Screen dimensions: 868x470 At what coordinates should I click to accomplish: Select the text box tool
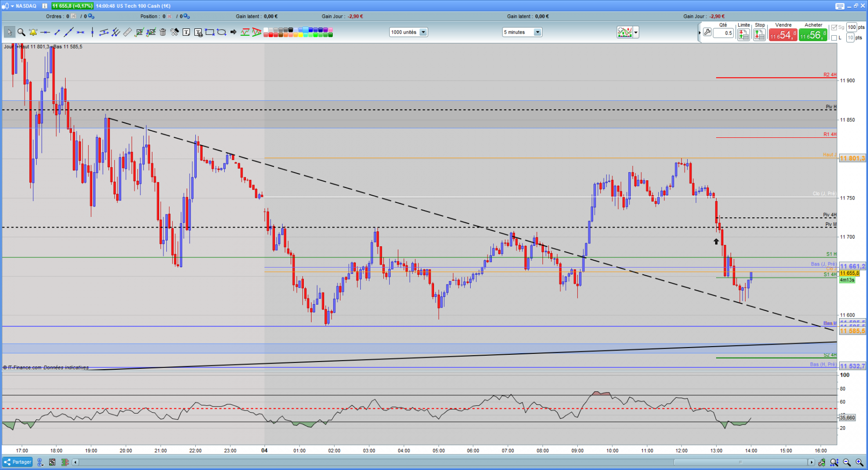pyautogui.click(x=186, y=32)
